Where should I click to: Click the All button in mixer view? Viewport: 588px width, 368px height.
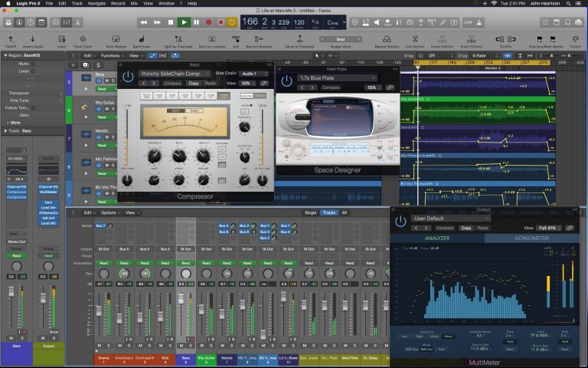click(345, 212)
